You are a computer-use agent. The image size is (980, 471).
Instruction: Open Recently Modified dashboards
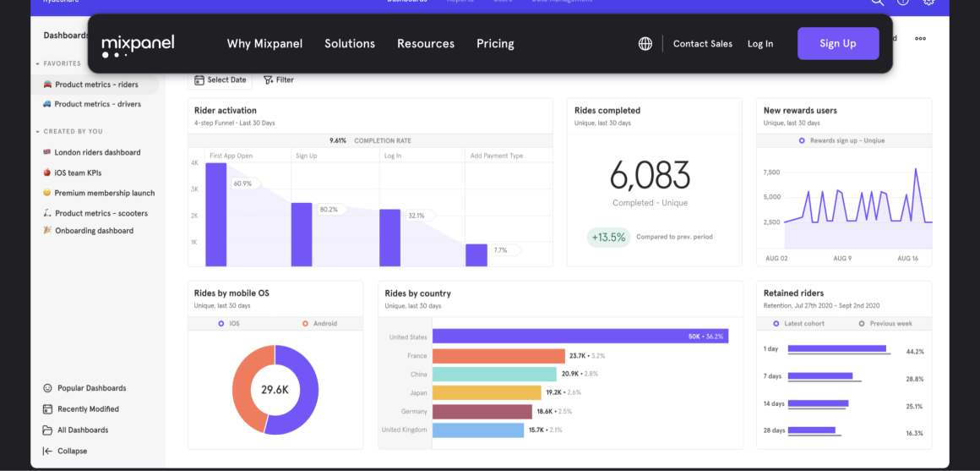(x=80, y=409)
